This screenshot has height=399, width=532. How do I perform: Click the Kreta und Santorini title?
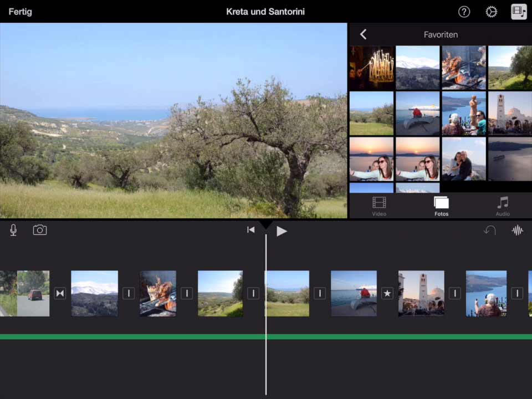[x=265, y=12]
